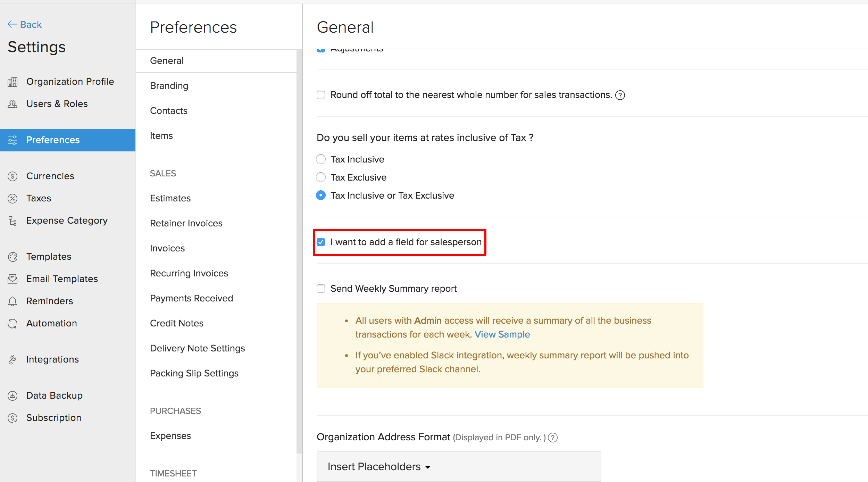Open the View Sample link
This screenshot has width=868, height=482.
[x=502, y=334]
